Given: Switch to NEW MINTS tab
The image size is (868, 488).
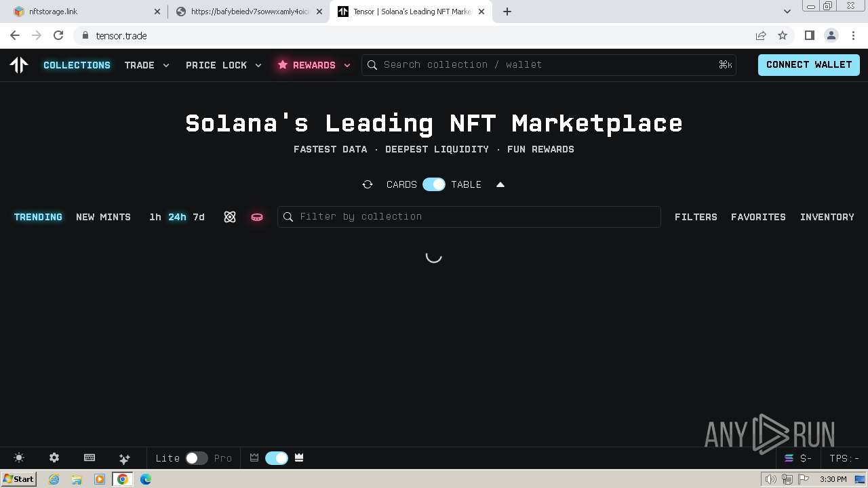Looking at the screenshot, I should pyautogui.click(x=103, y=217).
